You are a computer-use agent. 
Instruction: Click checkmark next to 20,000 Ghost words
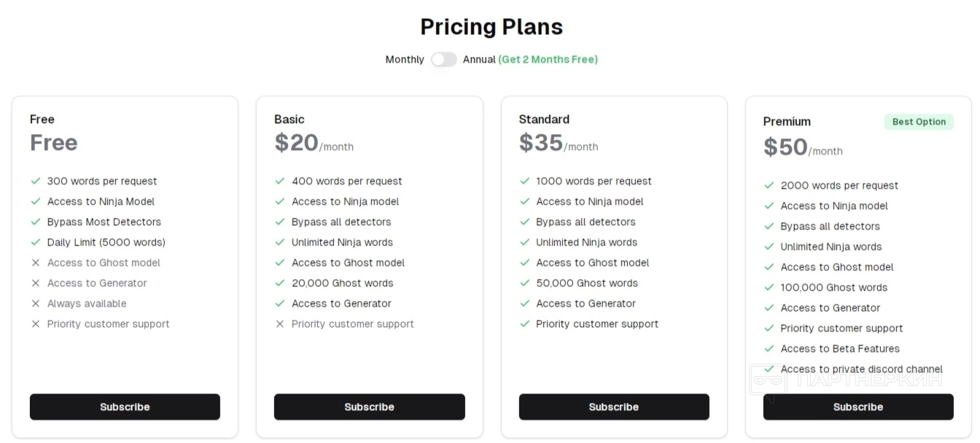coord(280,283)
